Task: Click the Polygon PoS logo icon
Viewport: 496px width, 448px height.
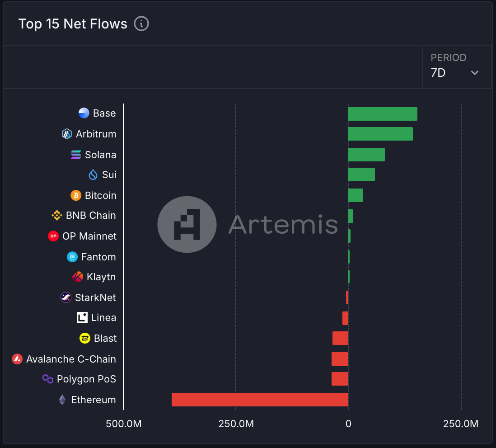Action: point(48,379)
